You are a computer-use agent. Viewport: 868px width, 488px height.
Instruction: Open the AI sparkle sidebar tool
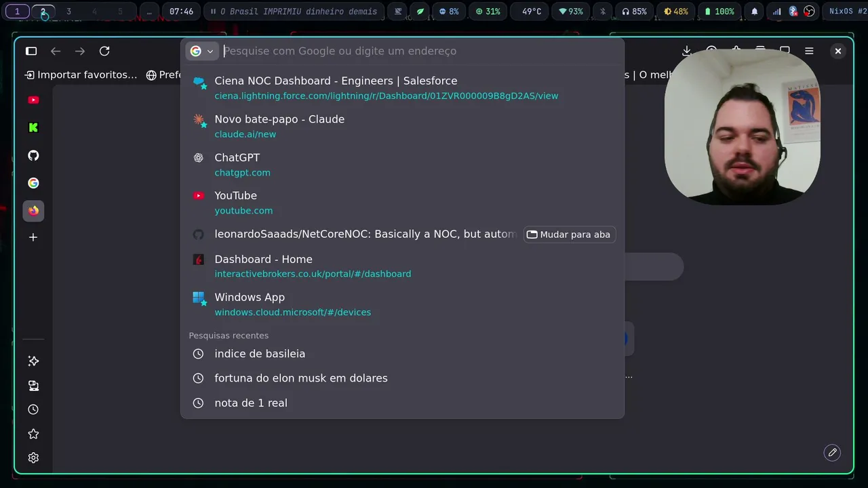33,361
